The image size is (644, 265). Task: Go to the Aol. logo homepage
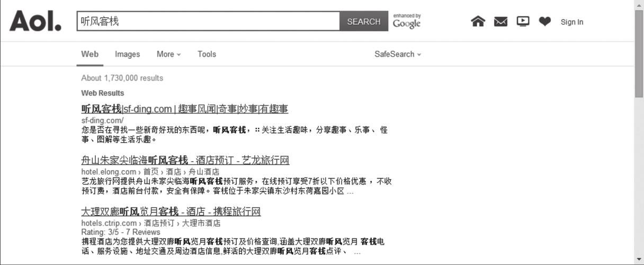point(35,21)
